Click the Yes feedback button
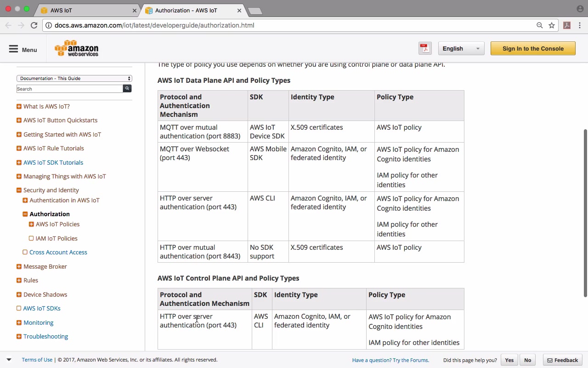Viewport: 588px width, 368px height. tap(509, 360)
